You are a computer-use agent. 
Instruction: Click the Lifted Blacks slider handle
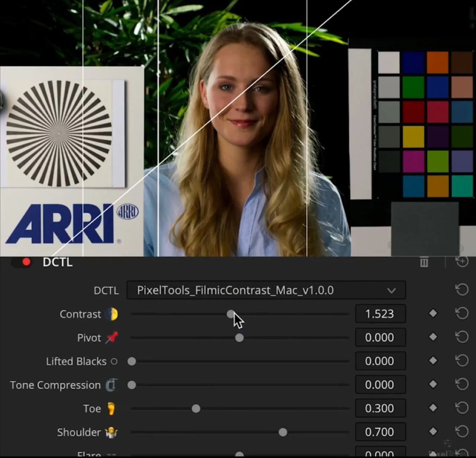(x=132, y=361)
